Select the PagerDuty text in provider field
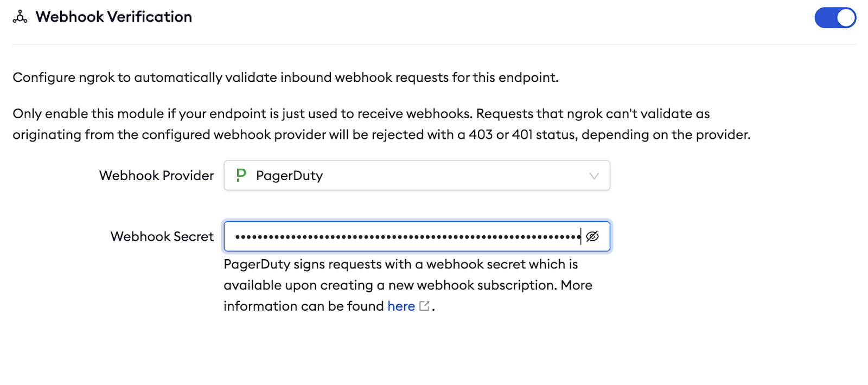Screen dimensions: 868x385 pyautogui.click(x=289, y=176)
